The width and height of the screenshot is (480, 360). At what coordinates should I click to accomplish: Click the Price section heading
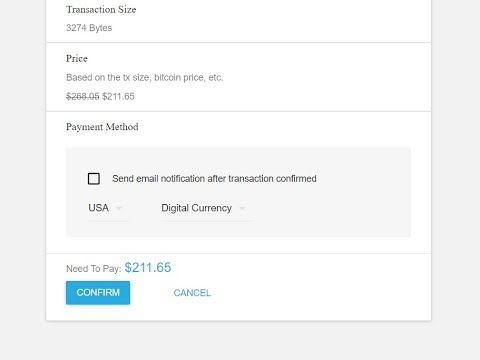[77, 59]
